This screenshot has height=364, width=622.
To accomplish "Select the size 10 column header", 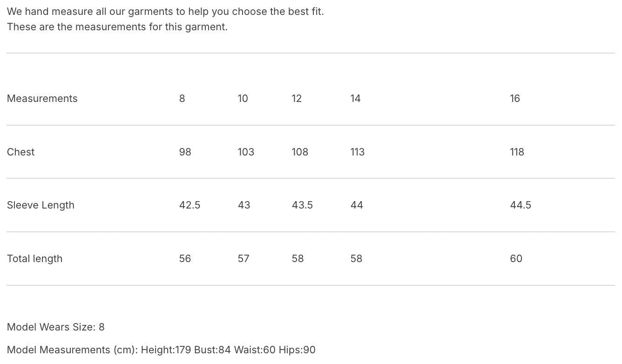I will click(243, 99).
